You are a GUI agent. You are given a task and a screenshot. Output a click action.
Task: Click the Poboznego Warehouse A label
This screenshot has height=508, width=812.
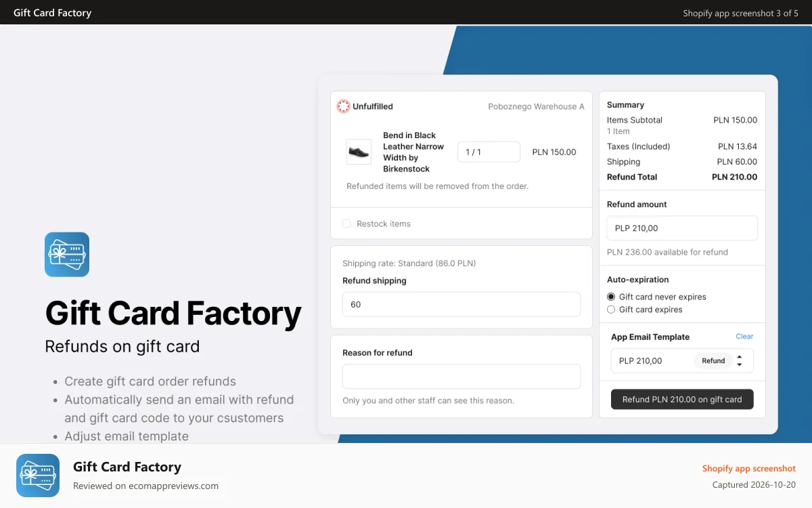coord(536,106)
